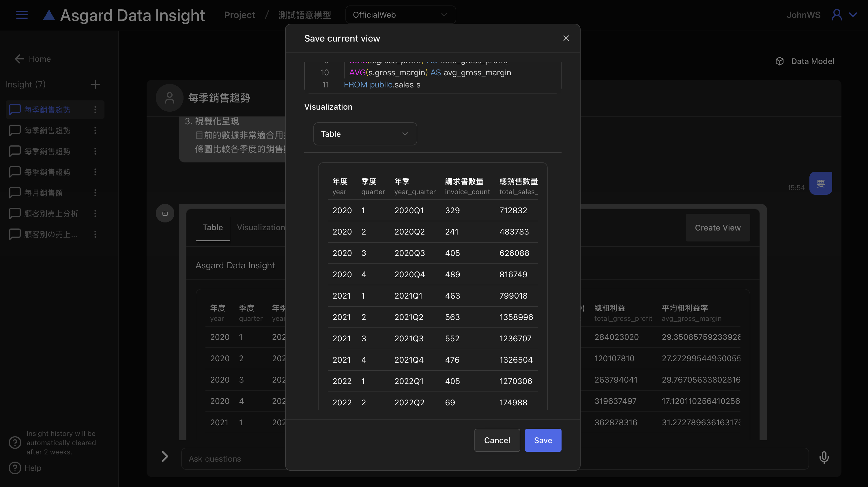Open options menu for 每月銷售額 insight
Screen dimensions: 868x487
95,193
